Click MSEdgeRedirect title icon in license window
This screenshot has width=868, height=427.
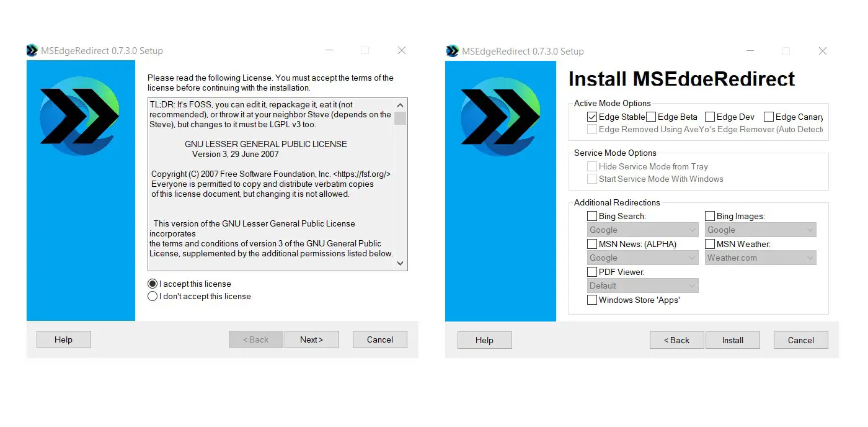point(32,51)
